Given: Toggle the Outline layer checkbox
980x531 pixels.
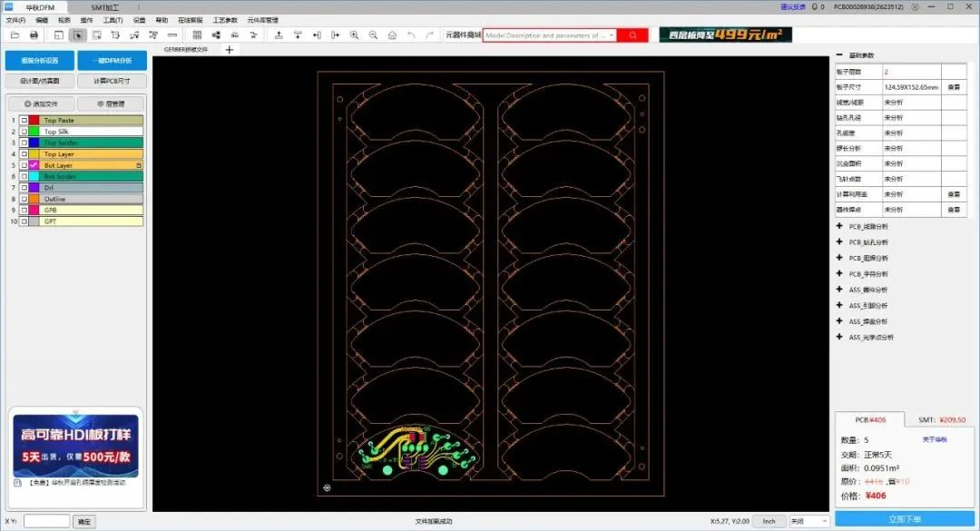Looking at the screenshot, I should [x=24, y=199].
